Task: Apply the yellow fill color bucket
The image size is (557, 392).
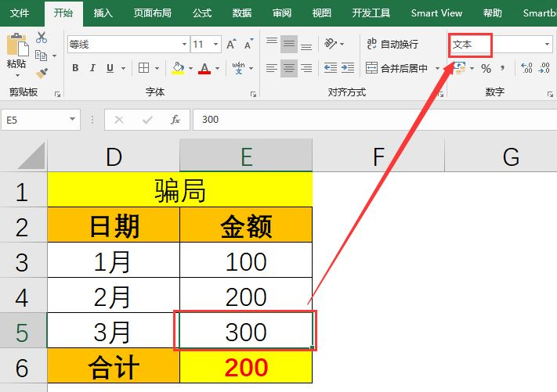Action: 178,68
